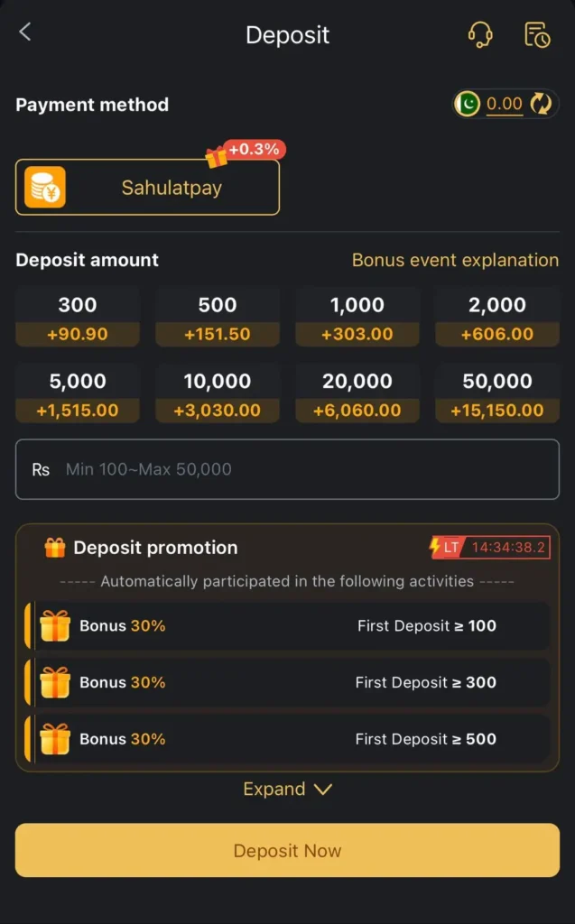Open deposit history record icon
The height and width of the screenshot is (924, 575).
click(537, 34)
